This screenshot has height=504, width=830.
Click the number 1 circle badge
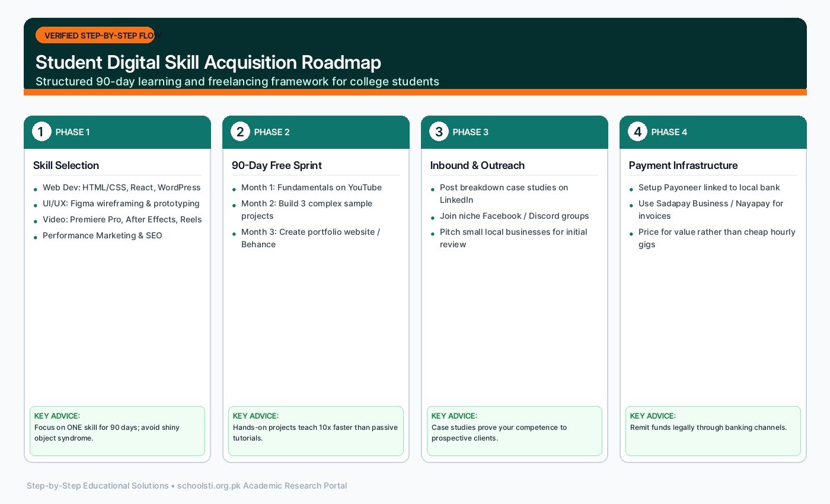[41, 132]
